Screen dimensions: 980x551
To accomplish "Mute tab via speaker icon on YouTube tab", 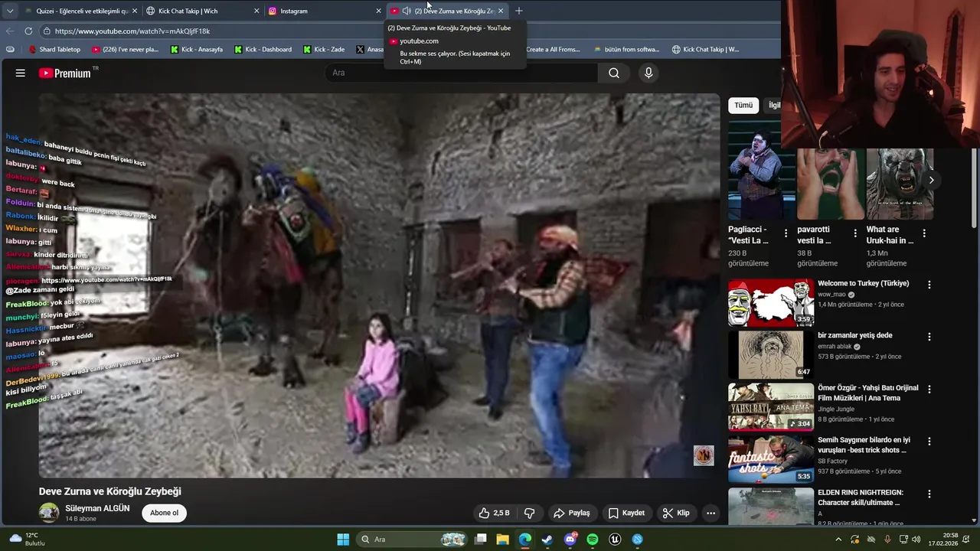I will pos(407,11).
